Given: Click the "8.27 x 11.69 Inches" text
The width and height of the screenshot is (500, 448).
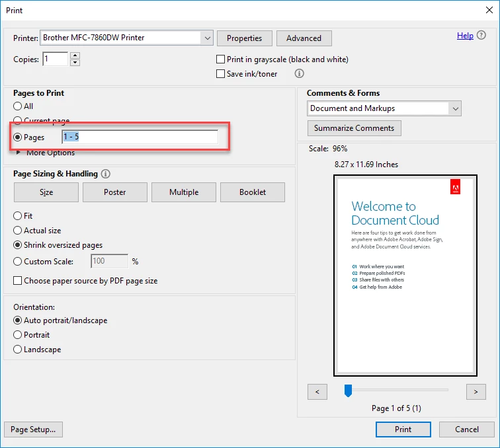Looking at the screenshot, I should 366,165.
